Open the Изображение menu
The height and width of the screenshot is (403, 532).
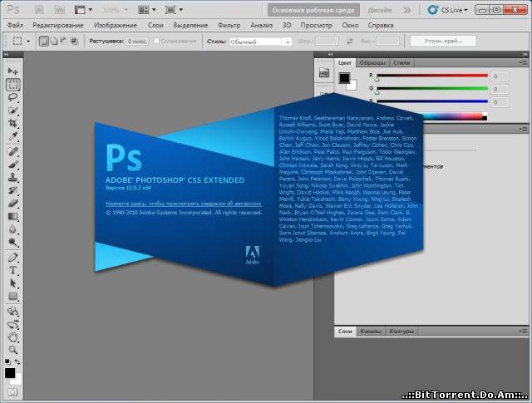(116, 25)
